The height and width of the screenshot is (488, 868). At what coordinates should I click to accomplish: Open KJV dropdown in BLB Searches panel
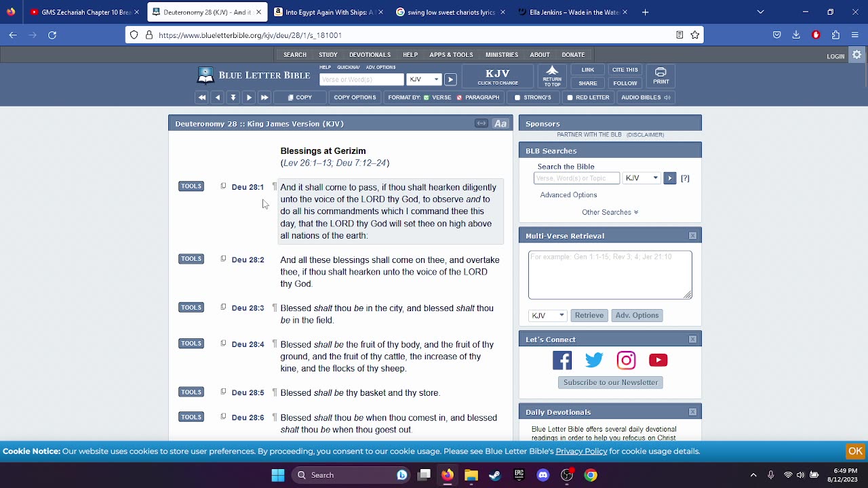pyautogui.click(x=642, y=178)
